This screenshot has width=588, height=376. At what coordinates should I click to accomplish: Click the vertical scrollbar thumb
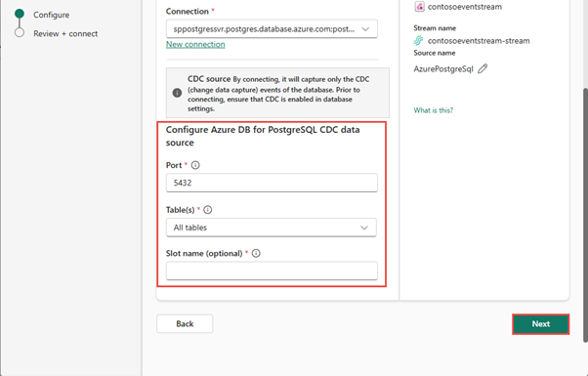tap(585, 215)
